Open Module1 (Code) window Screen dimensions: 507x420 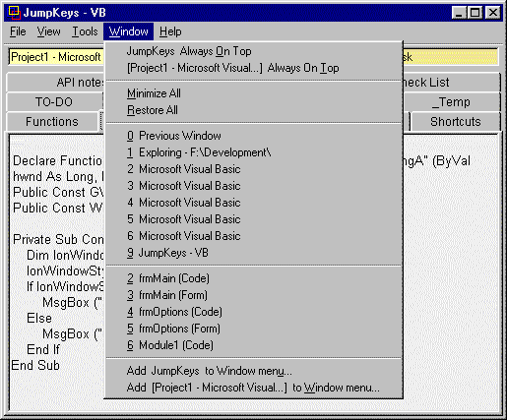click(254, 345)
